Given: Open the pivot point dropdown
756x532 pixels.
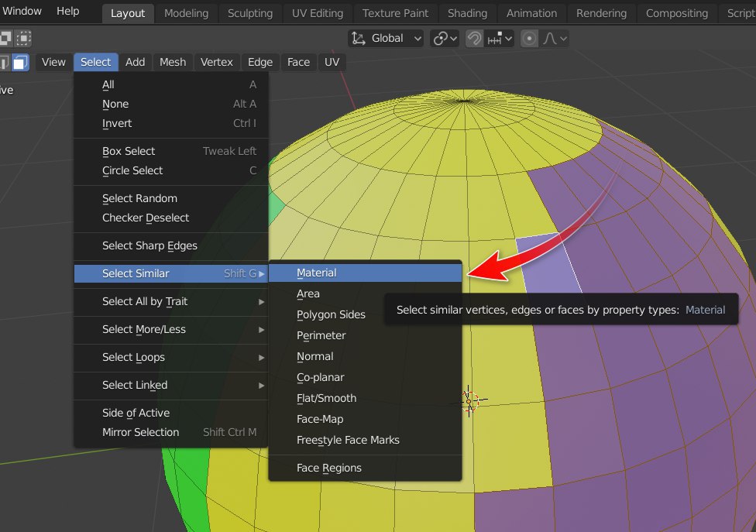Looking at the screenshot, I should pos(445,39).
